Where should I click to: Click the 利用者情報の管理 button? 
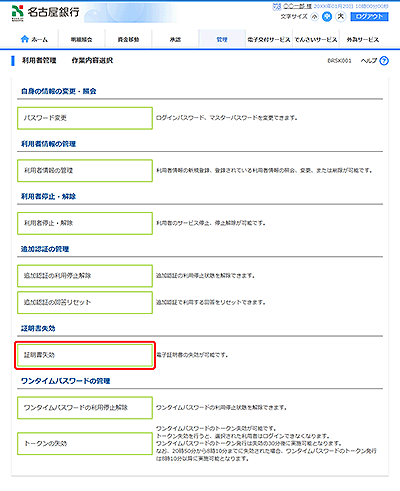coord(85,171)
